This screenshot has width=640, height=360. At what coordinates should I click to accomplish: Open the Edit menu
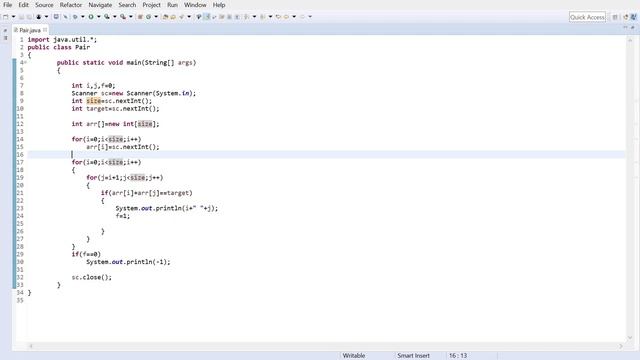point(23,5)
